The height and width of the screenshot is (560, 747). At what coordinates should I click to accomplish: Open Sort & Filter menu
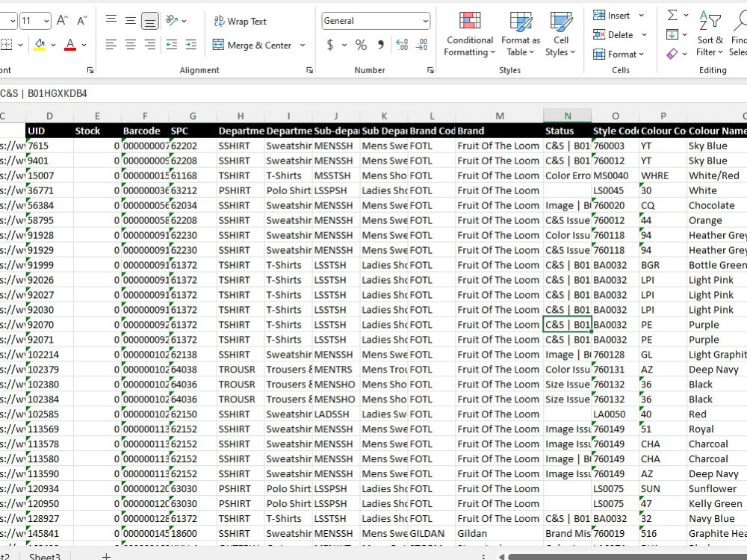coord(710,34)
